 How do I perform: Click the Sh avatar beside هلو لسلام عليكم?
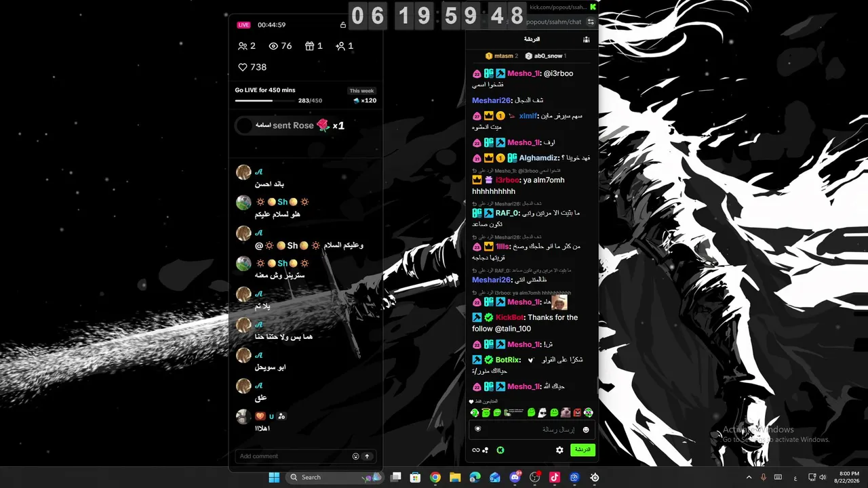243,202
